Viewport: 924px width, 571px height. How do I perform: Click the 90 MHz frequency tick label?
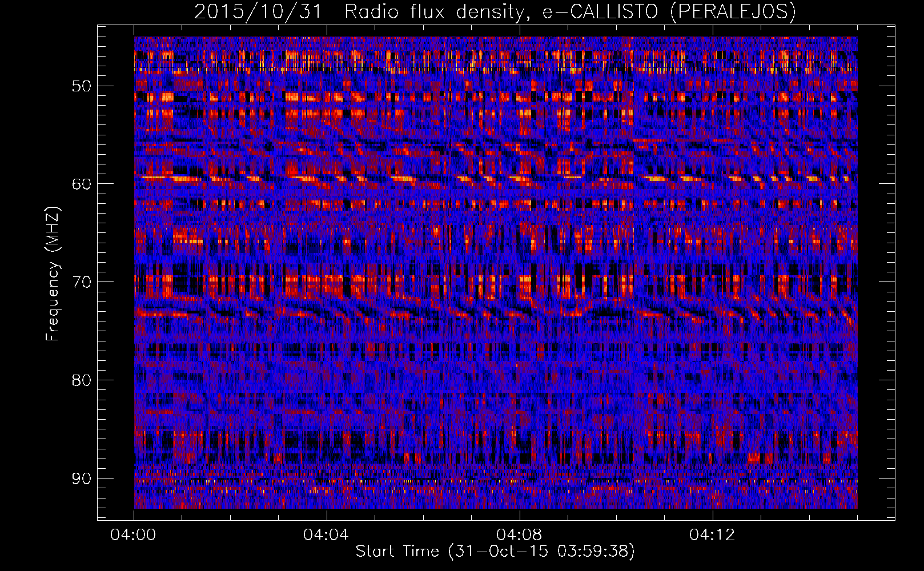coord(81,478)
